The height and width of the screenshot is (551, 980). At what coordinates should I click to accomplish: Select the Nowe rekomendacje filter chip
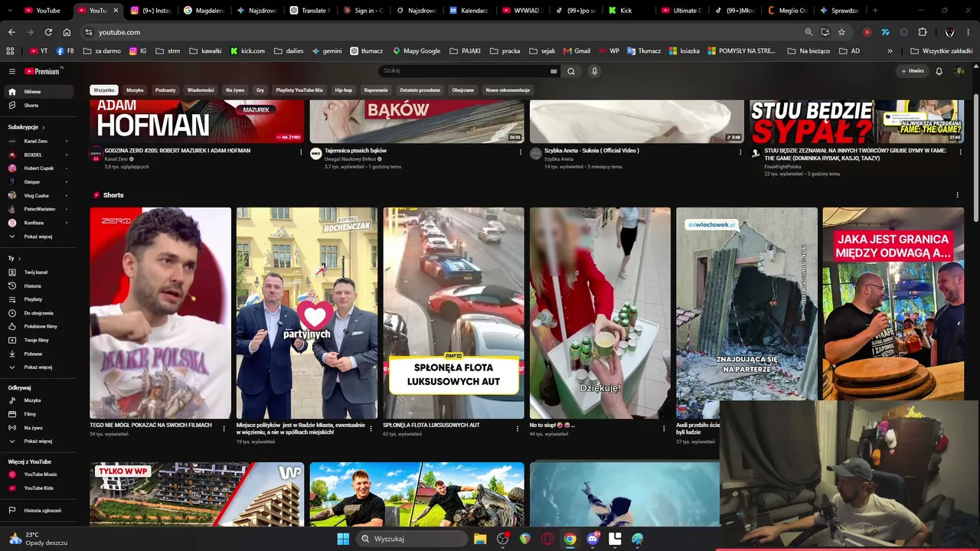[x=508, y=90]
